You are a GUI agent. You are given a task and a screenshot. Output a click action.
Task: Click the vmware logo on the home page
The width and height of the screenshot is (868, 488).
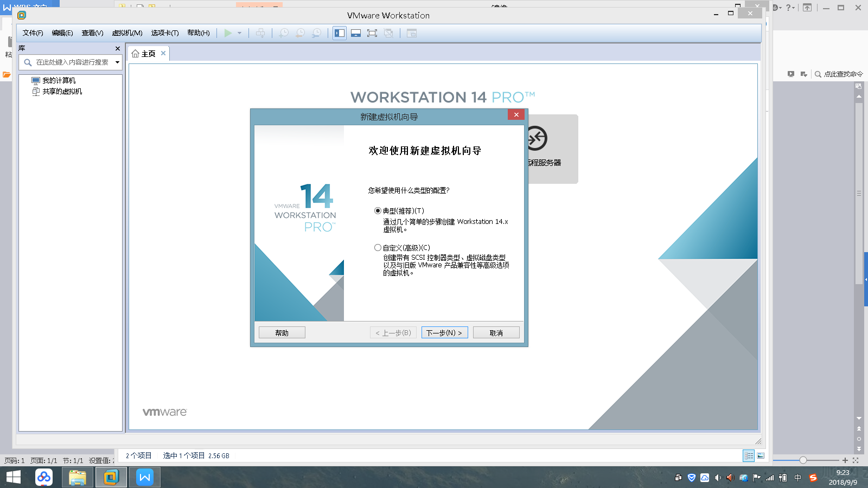coord(165,412)
